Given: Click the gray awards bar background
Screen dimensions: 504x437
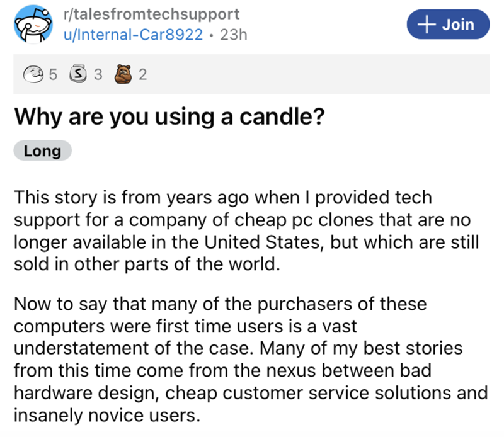Looking at the screenshot, I should tap(315, 76).
